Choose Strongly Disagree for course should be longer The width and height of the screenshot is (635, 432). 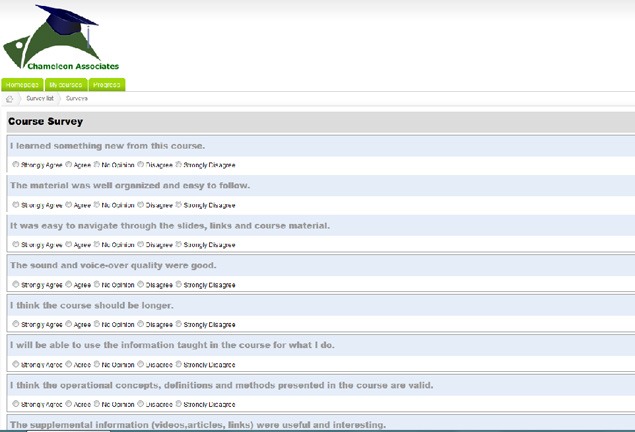pyautogui.click(x=179, y=324)
